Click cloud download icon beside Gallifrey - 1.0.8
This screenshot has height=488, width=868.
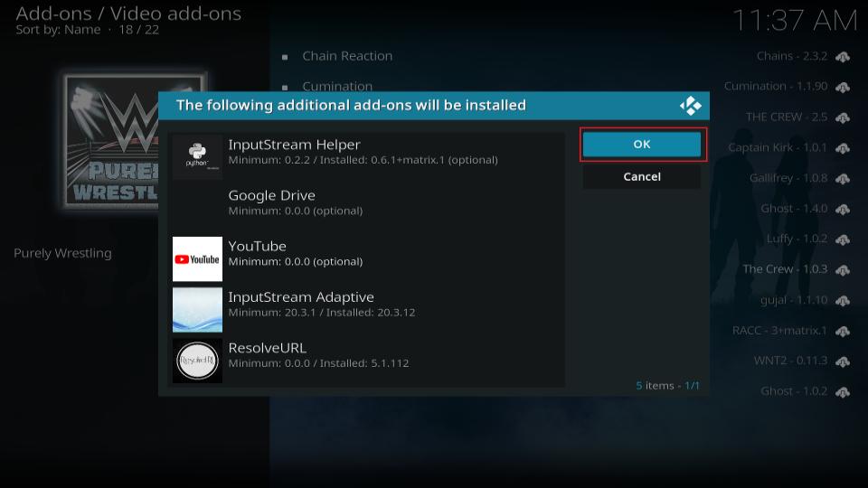(843, 178)
